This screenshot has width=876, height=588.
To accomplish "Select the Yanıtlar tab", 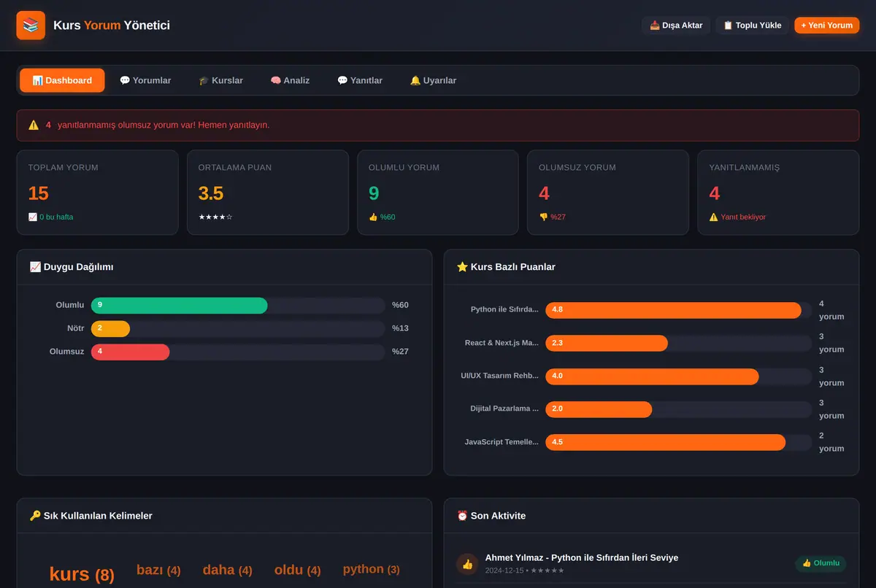I will [x=360, y=80].
